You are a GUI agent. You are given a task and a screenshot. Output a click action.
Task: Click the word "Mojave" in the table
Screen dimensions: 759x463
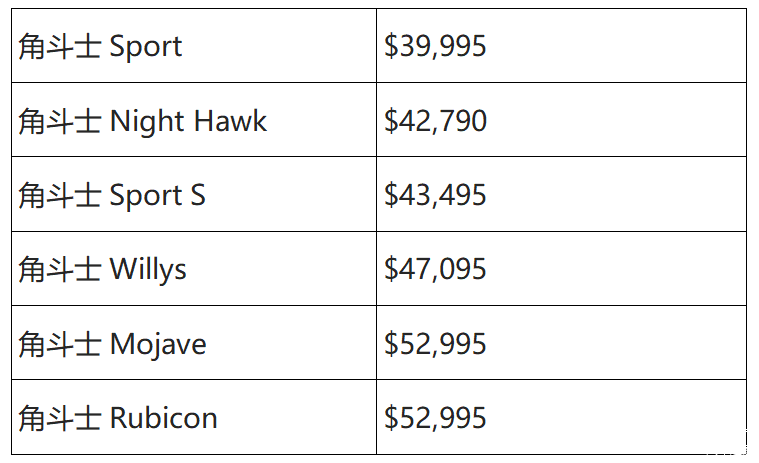(x=158, y=344)
